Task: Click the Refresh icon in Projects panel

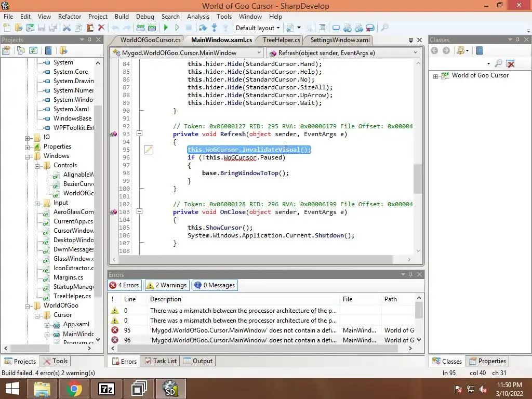Action: 33,50
